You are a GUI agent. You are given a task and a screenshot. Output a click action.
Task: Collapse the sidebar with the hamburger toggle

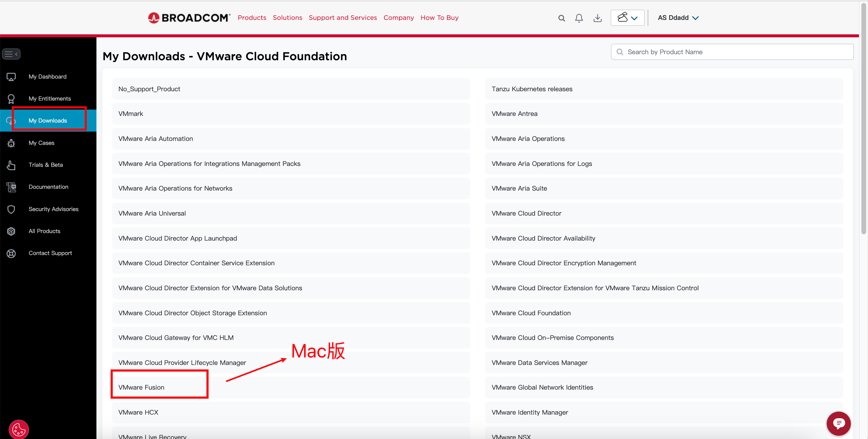11,54
